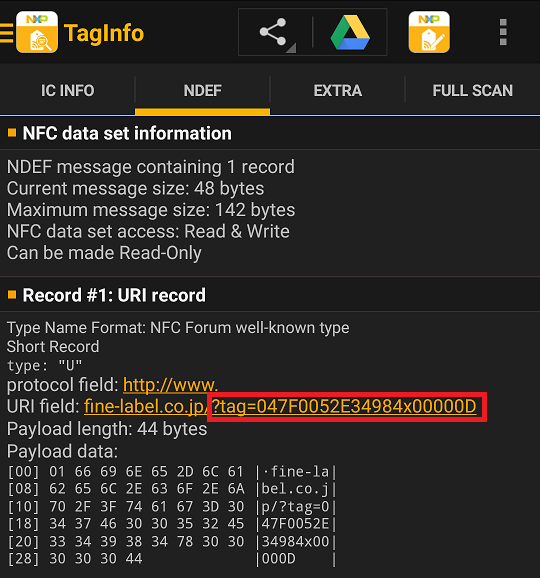Tap the TagInfo title text
Viewport: 540px width, 578px height.
104,33
